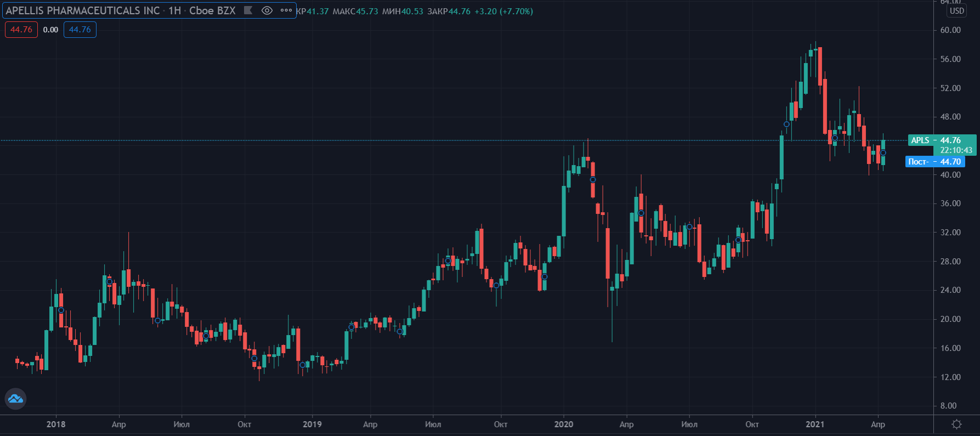Open the USD currency selector
The image size is (980, 436).
[x=957, y=11]
